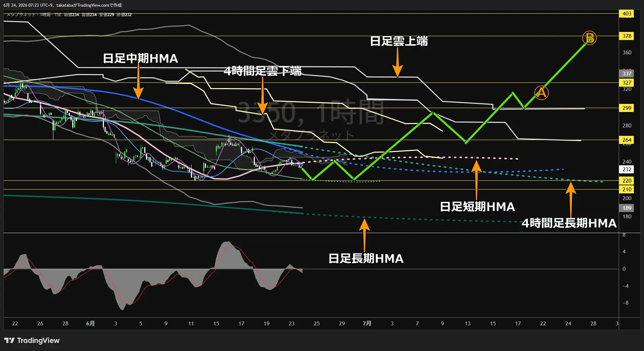Image resolution: width=644 pixels, height=351 pixels.
Task: Click the gray 189 price label
Action: pyautogui.click(x=627, y=208)
